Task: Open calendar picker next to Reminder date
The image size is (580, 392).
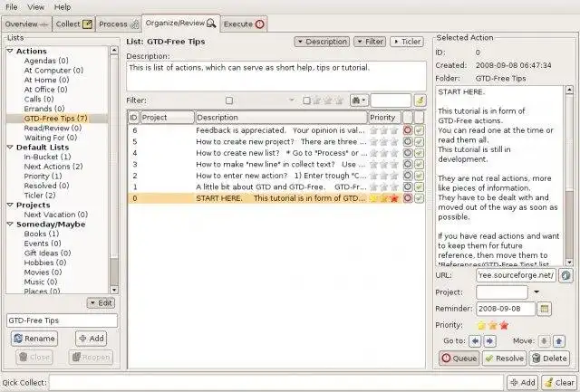Action: pos(544,309)
